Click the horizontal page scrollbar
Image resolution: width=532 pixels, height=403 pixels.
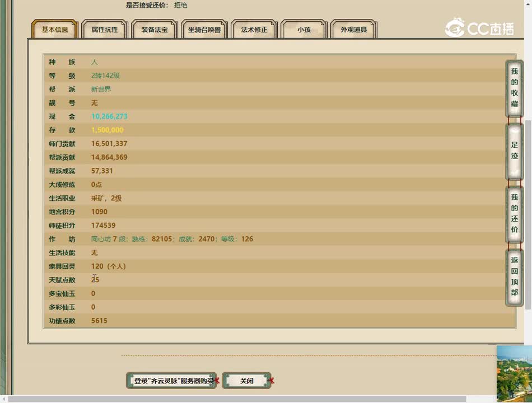click(x=236, y=399)
